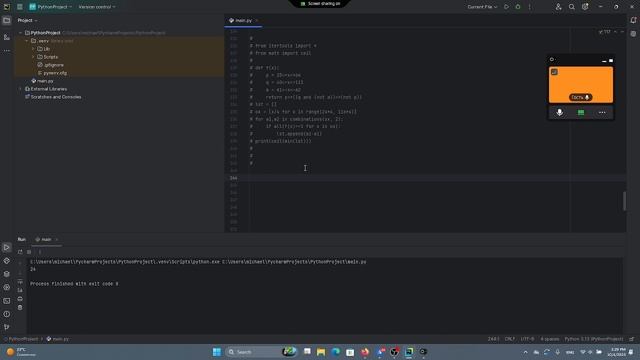Open the Version control dropdown
The height and width of the screenshot is (360, 640).
97,7
